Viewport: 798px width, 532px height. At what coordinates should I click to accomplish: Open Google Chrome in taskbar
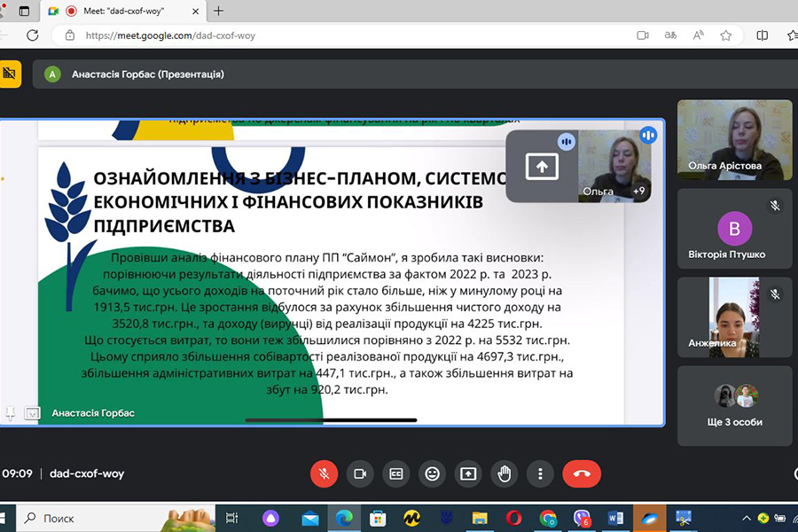point(548,518)
